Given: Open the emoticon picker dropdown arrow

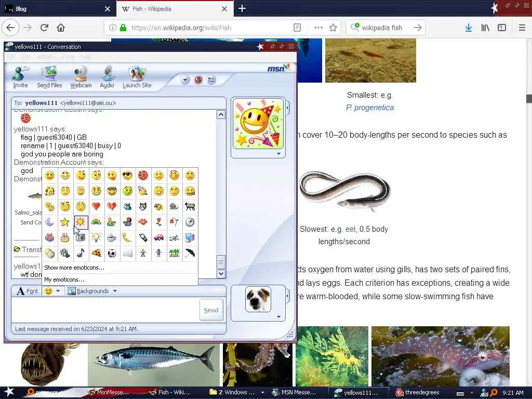Looking at the screenshot, I should click(x=58, y=291).
